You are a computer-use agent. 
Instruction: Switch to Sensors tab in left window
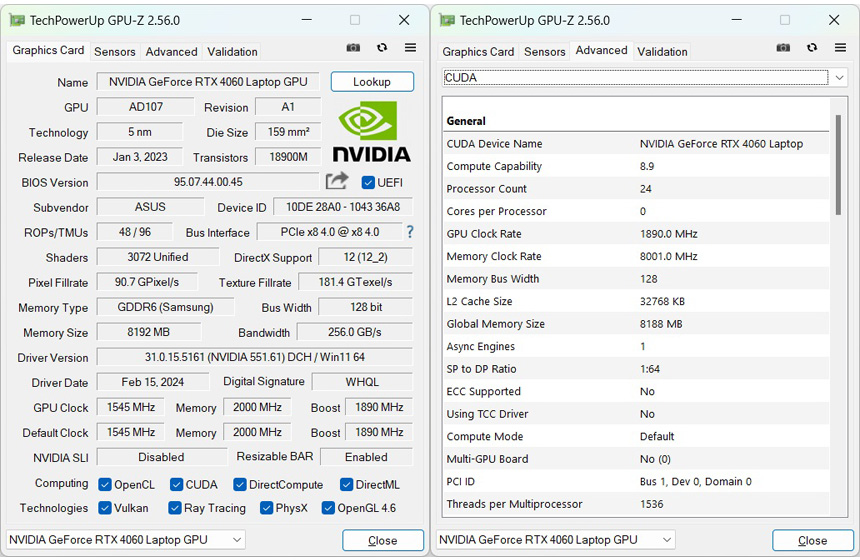[x=115, y=52]
